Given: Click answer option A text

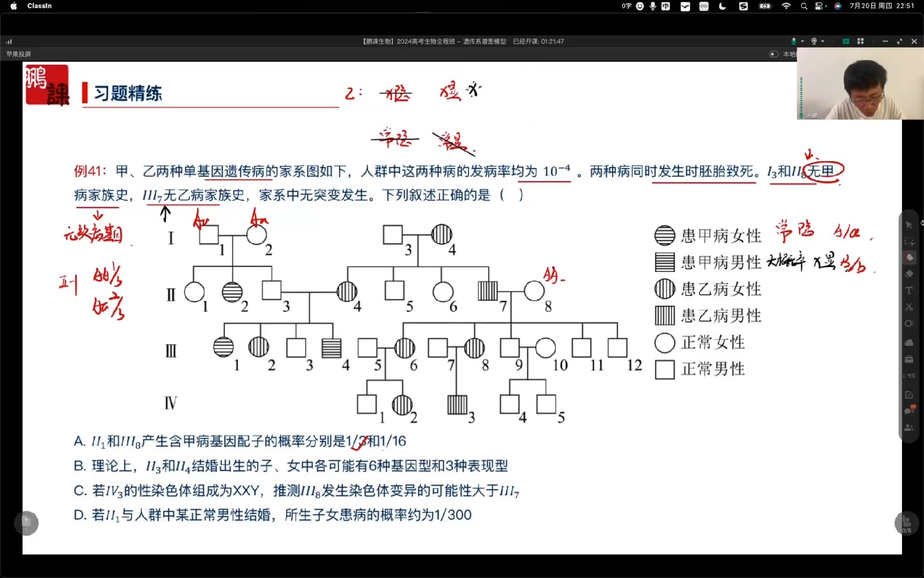Looking at the screenshot, I should [240, 442].
